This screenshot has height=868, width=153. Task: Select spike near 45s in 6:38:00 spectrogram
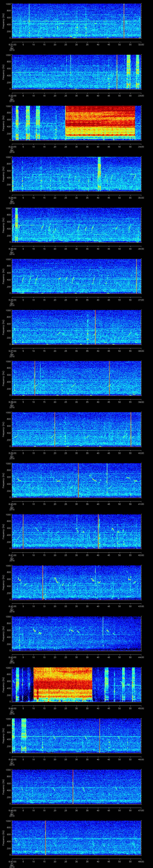tap(109, 378)
